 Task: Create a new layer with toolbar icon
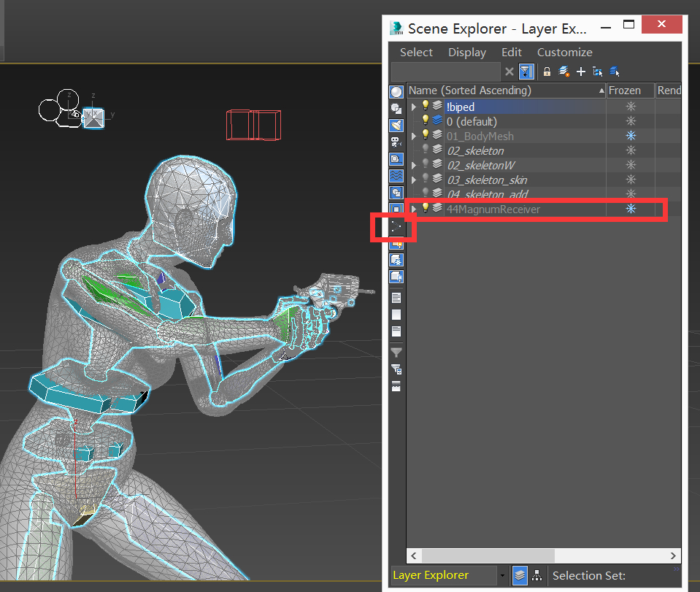pyautogui.click(x=564, y=72)
